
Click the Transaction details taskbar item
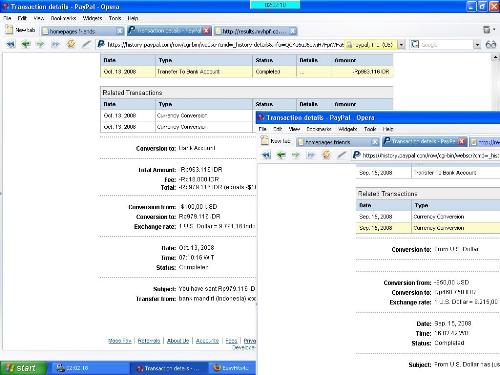pyautogui.click(x=169, y=368)
